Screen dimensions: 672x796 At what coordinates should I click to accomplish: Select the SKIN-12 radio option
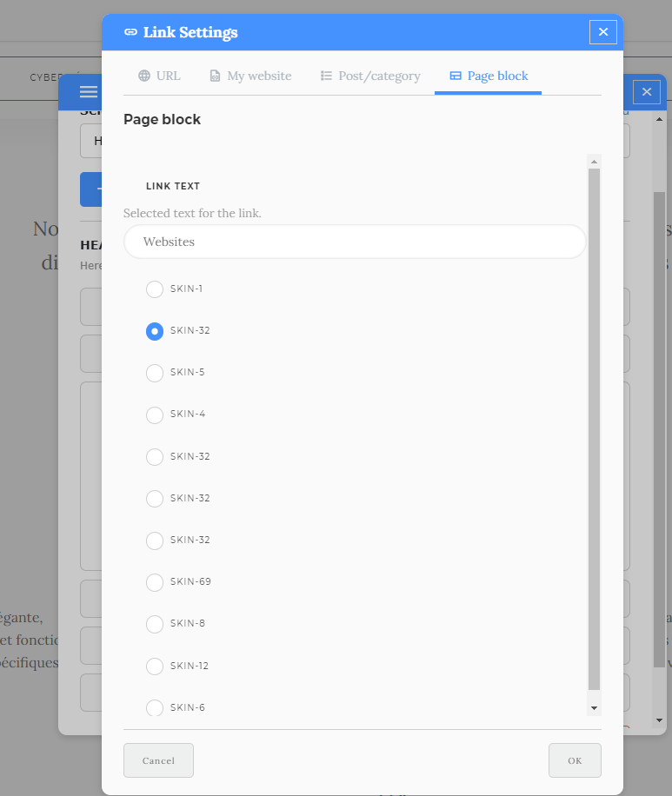pos(155,666)
